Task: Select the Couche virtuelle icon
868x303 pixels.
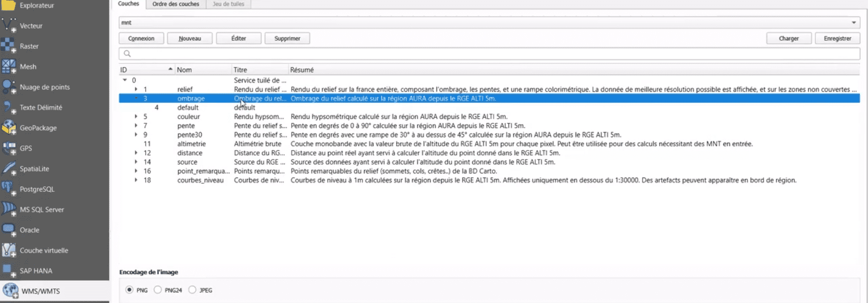Action: click(x=9, y=250)
